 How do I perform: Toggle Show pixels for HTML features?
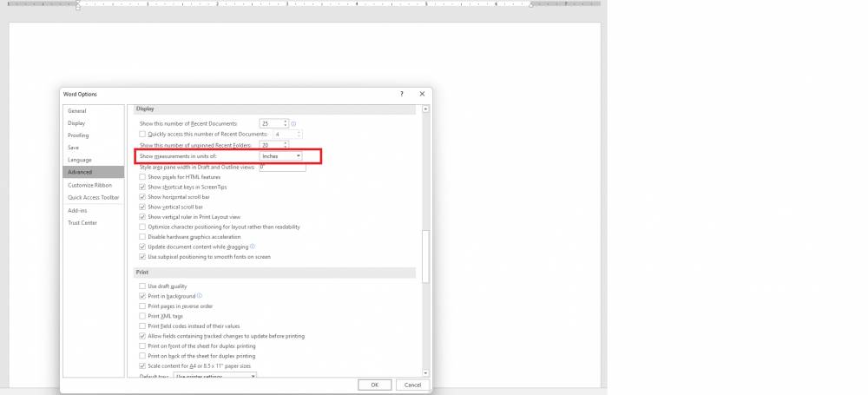(142, 177)
